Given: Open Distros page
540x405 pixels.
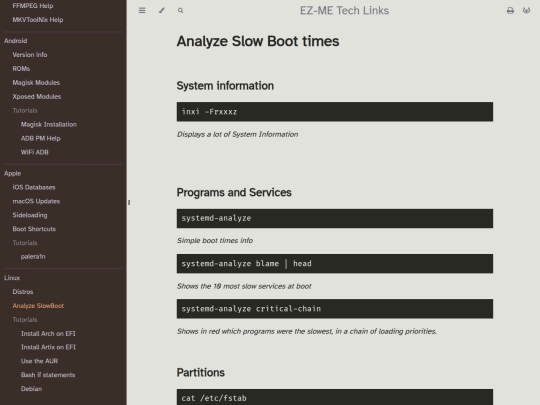Looking at the screenshot, I should pyautogui.click(x=23, y=292).
